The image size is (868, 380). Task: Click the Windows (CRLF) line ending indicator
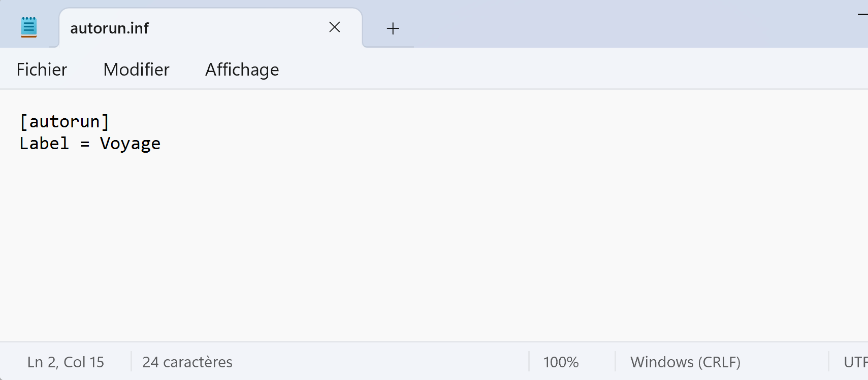[685, 362]
